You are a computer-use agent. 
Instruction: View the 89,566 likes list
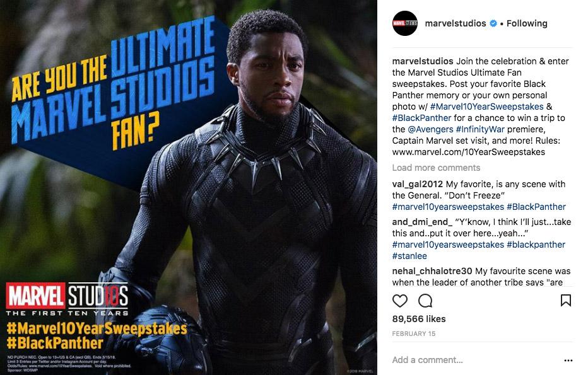coord(419,319)
